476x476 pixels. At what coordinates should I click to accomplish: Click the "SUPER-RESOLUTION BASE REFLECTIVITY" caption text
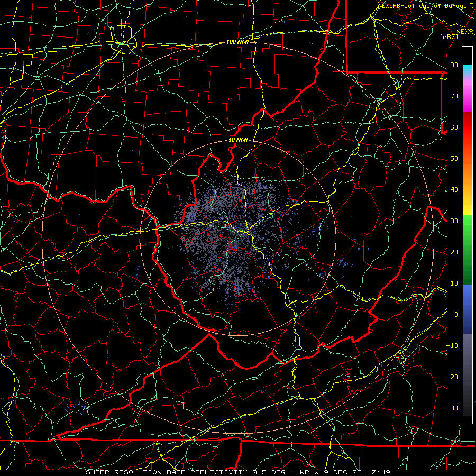pyautogui.click(x=167, y=472)
